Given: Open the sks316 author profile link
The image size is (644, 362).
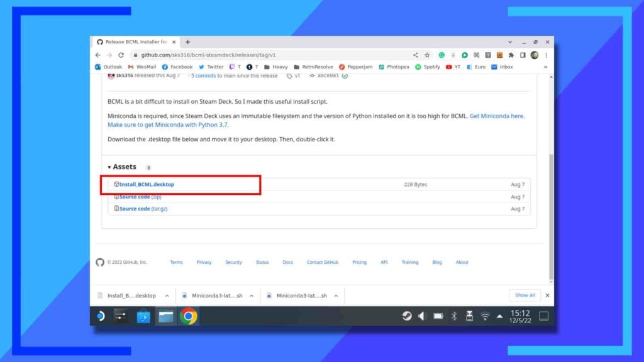Looking at the screenshot, I should tap(125, 75).
